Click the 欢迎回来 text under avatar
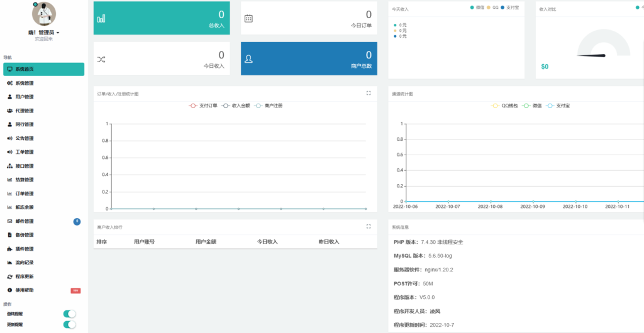The width and height of the screenshot is (644, 333). pyautogui.click(x=43, y=39)
